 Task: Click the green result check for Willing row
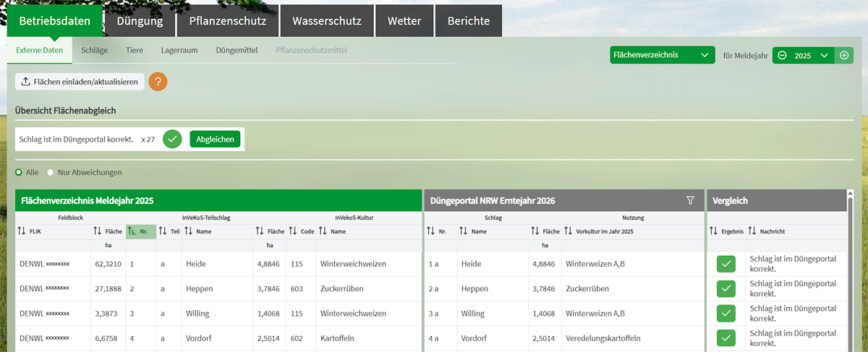pos(726,313)
